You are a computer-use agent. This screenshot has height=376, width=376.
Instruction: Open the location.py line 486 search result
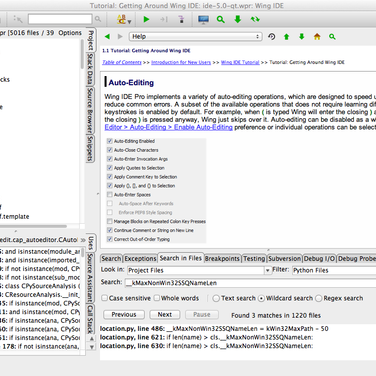(x=214, y=329)
